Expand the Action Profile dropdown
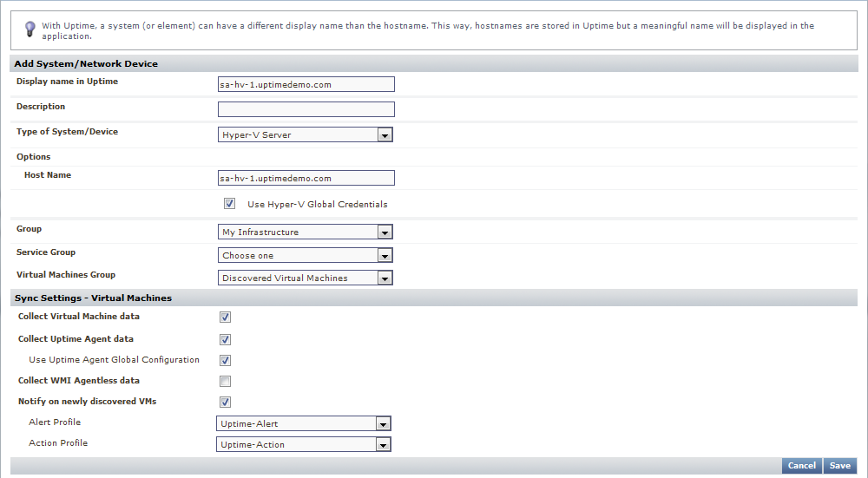Screen dimensions: 868x478 click(303, 445)
